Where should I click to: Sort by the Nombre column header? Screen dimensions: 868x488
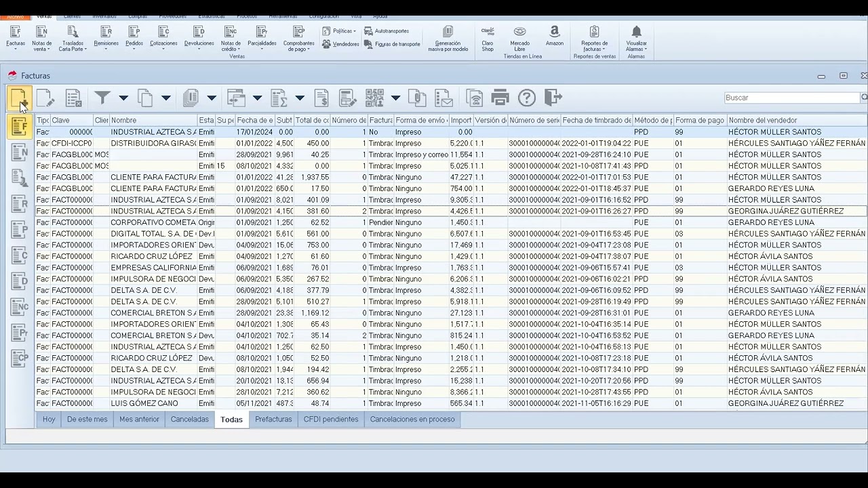[153, 121]
